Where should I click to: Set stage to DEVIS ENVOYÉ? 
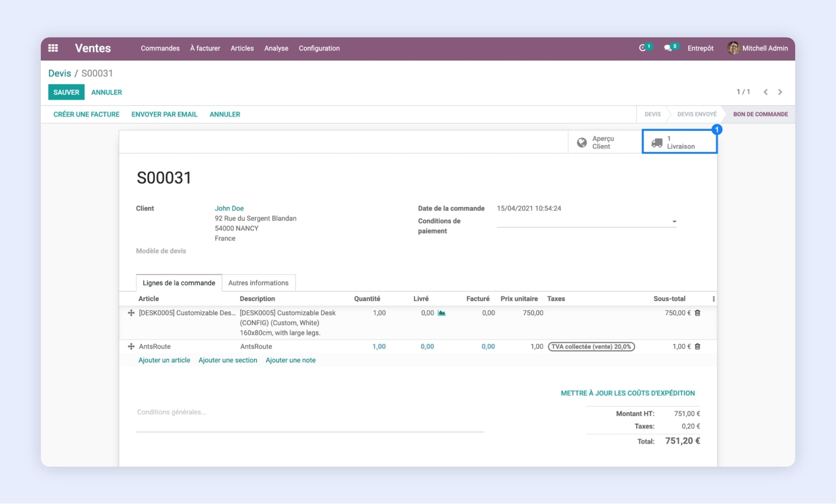coord(696,114)
